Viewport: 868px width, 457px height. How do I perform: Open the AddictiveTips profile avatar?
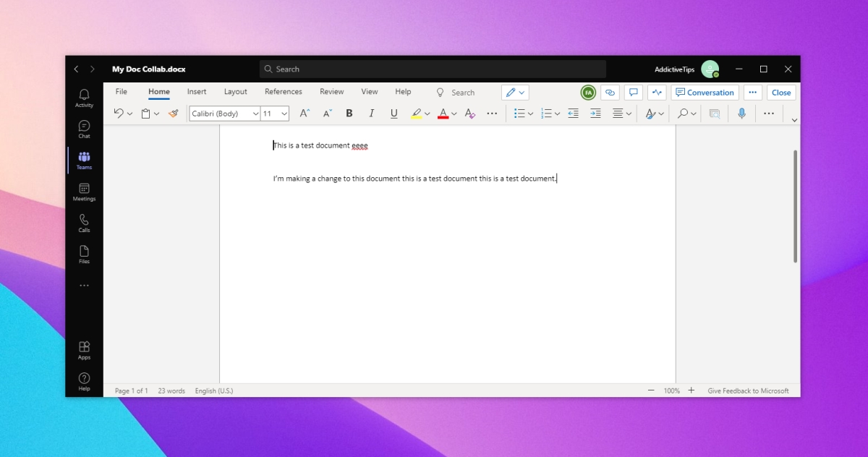click(x=710, y=69)
